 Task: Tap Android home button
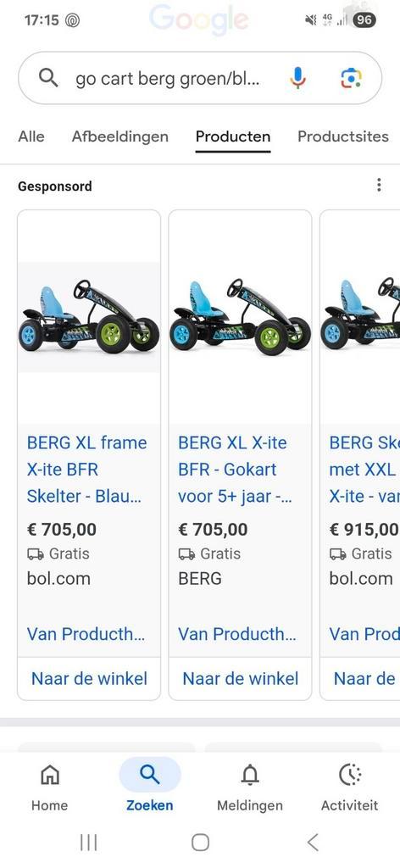(x=200, y=843)
